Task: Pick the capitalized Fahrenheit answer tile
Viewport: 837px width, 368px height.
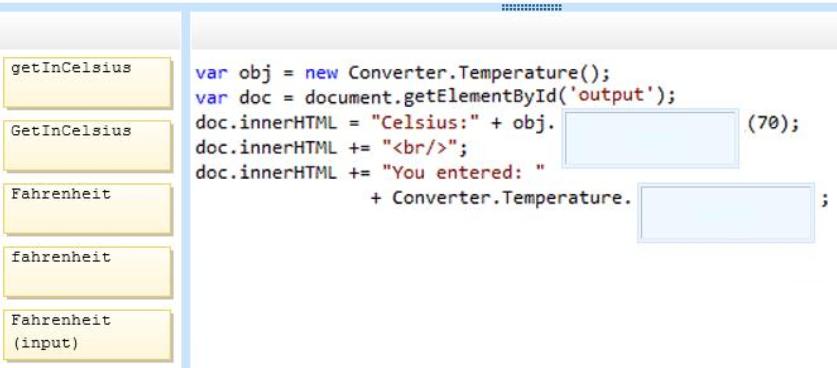Action: pyautogui.click(x=88, y=209)
